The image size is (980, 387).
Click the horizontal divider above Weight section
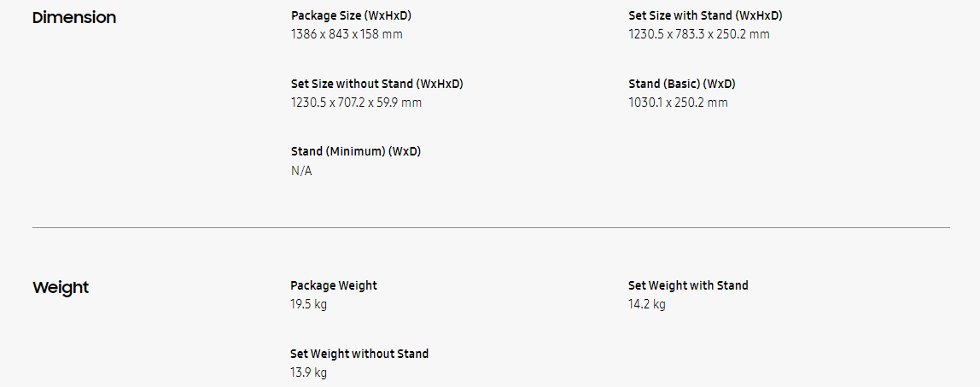coord(491,228)
